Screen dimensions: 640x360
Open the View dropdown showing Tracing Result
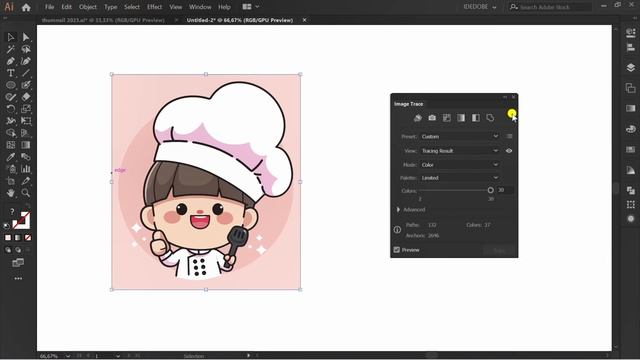pos(460,151)
